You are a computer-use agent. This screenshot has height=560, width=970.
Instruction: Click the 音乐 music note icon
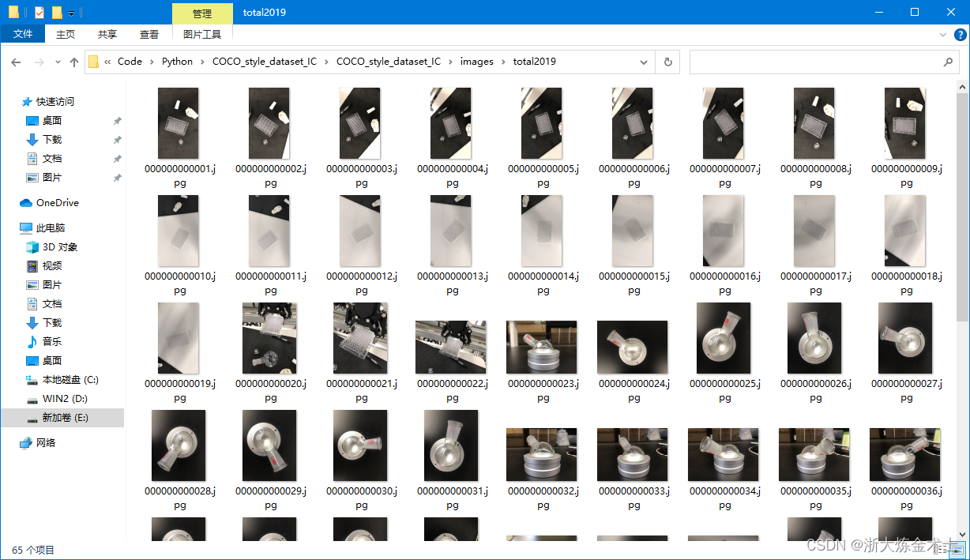pyautogui.click(x=32, y=342)
